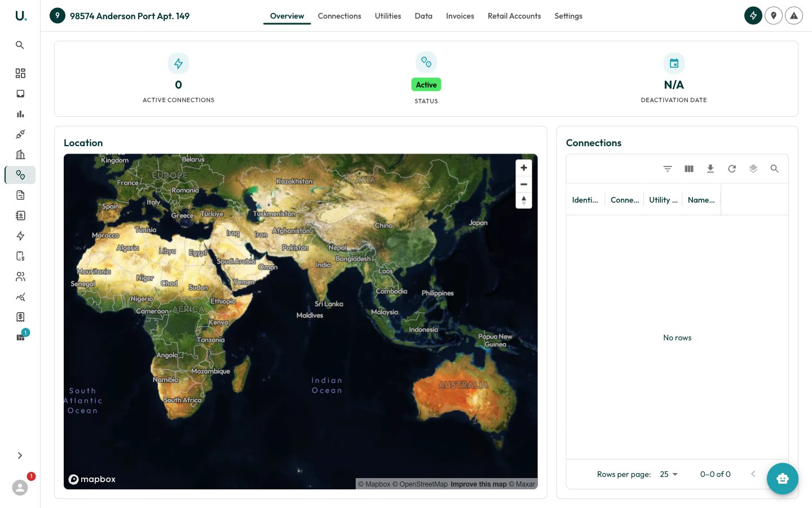Sort by the Utility ... column header
Image resolution: width=812 pixels, height=508 pixels.
(x=663, y=200)
